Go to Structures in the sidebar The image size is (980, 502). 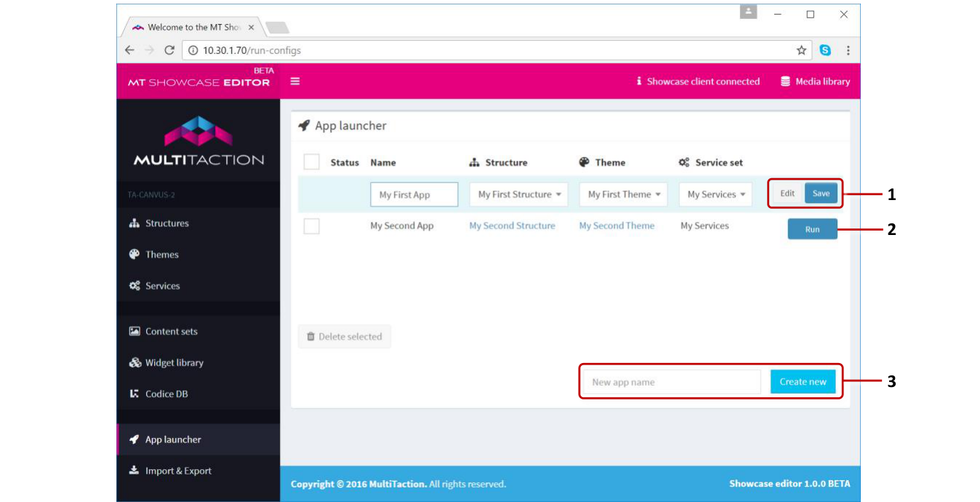click(x=166, y=223)
